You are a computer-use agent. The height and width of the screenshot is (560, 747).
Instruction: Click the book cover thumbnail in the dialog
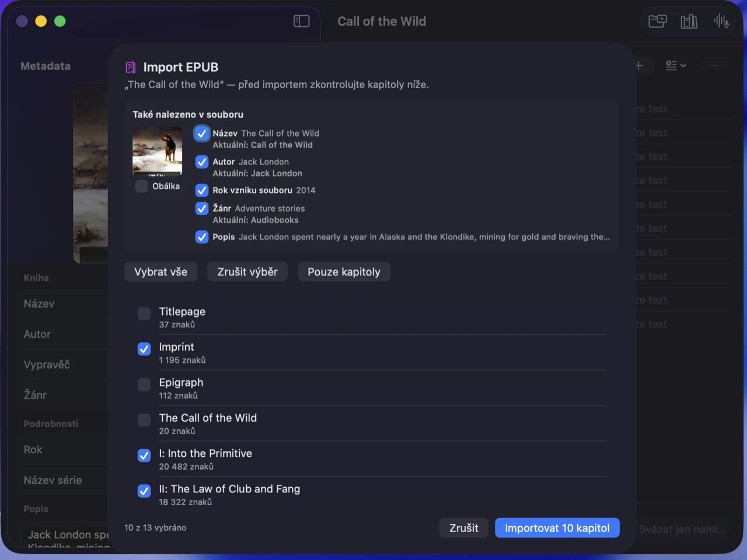(x=158, y=151)
